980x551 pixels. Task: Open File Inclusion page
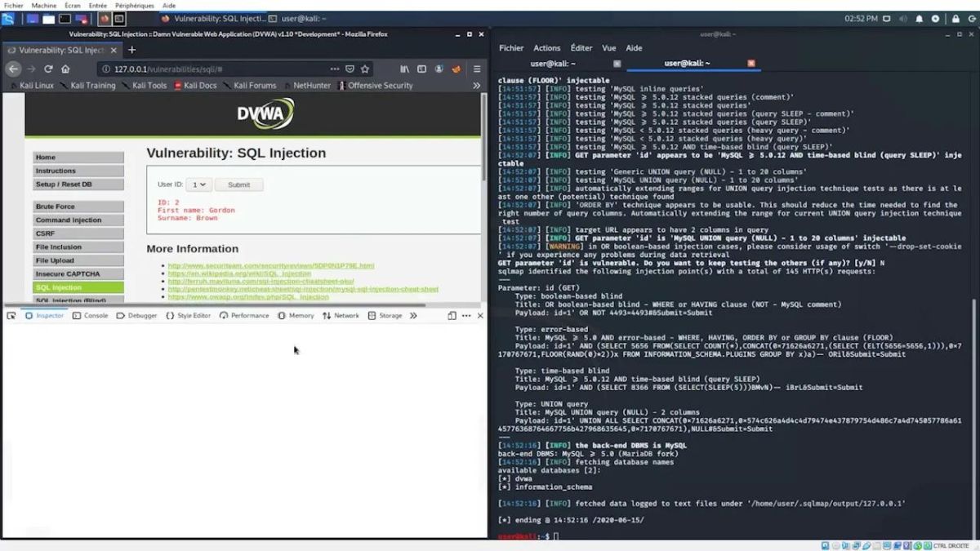[x=78, y=247]
